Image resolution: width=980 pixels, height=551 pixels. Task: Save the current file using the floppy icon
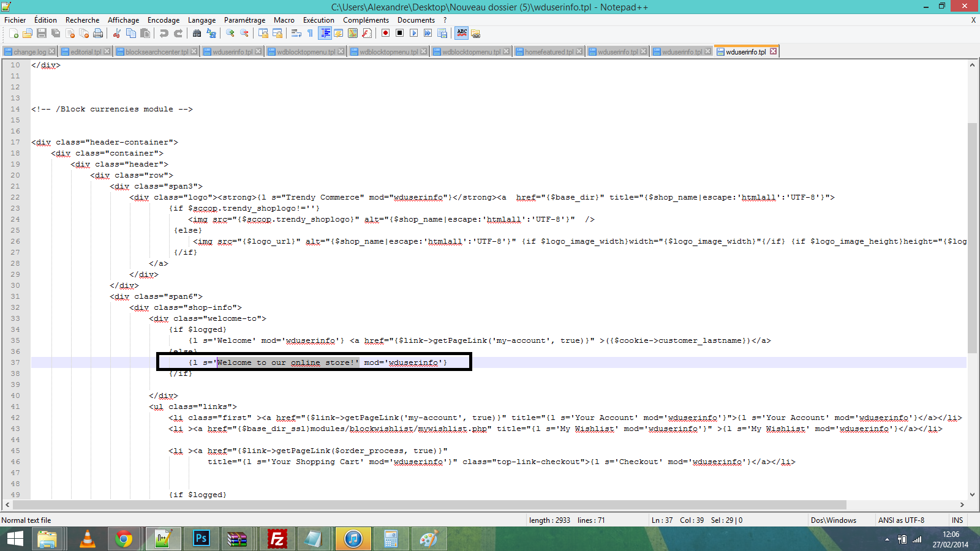point(42,33)
